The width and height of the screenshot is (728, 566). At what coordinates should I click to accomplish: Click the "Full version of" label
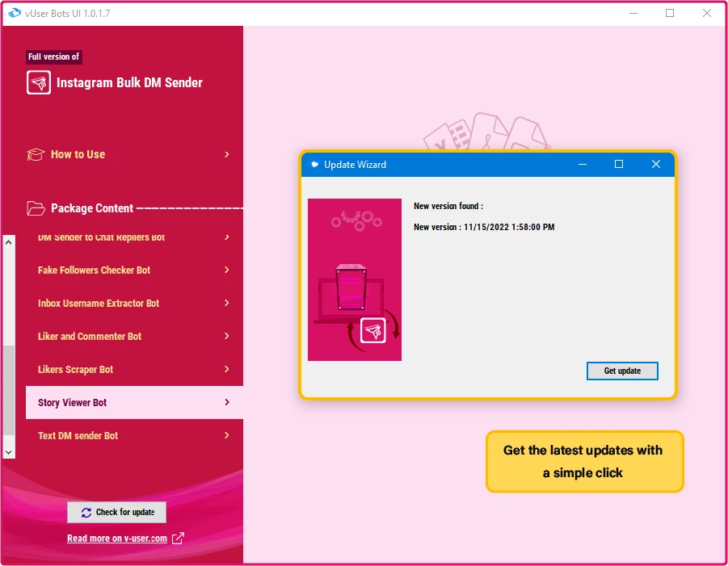[54, 57]
